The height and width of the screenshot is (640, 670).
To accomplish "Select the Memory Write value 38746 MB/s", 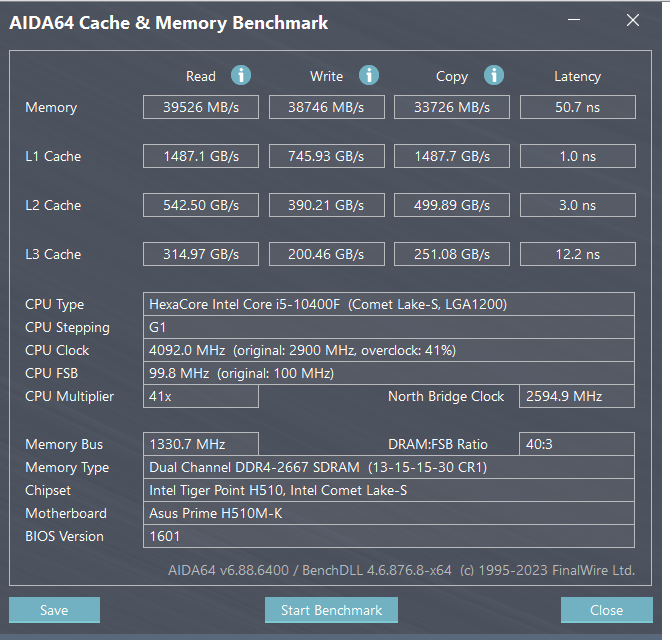I will 326,107.
